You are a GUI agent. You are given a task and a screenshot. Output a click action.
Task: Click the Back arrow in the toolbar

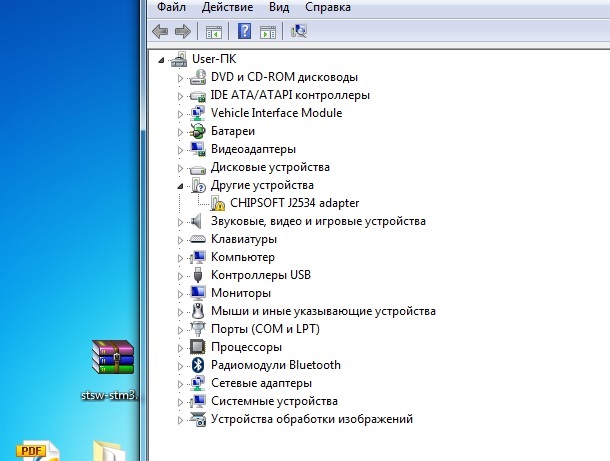[160, 32]
